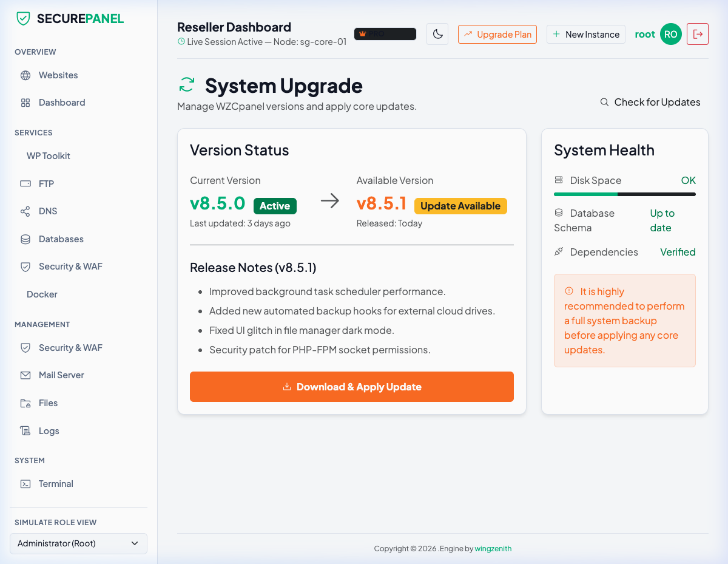Click the shield icon in the Management section
Viewport: 728px width, 564px height.
click(x=25, y=348)
